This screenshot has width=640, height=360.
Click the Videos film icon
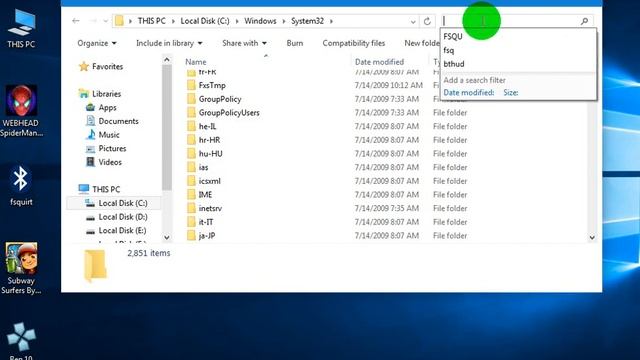coord(91,162)
